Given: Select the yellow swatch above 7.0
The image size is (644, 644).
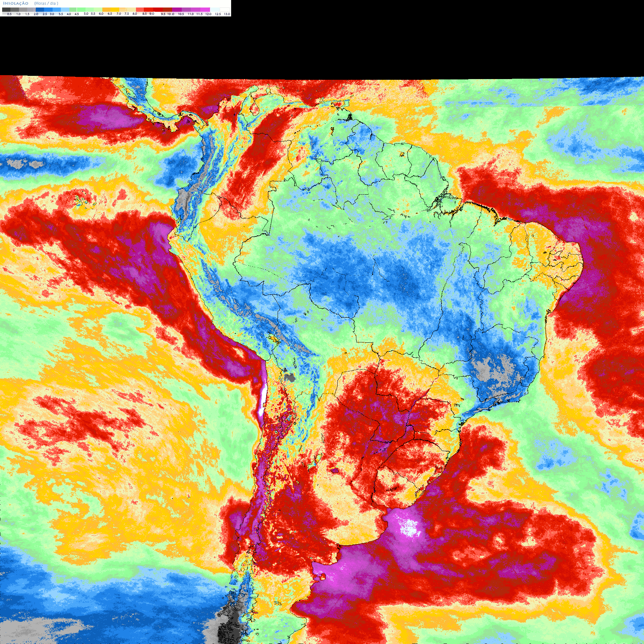Looking at the screenshot, I should coord(115,10).
